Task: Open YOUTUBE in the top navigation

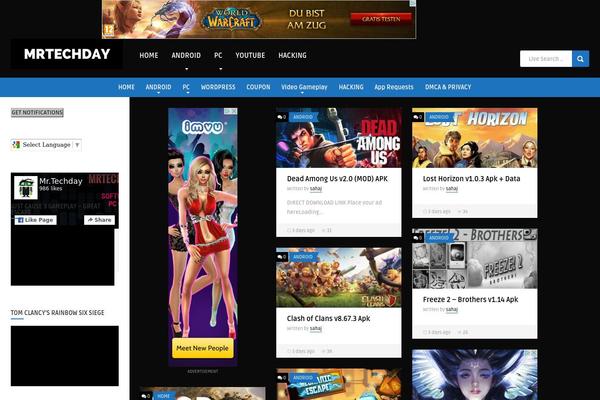Action: point(250,56)
